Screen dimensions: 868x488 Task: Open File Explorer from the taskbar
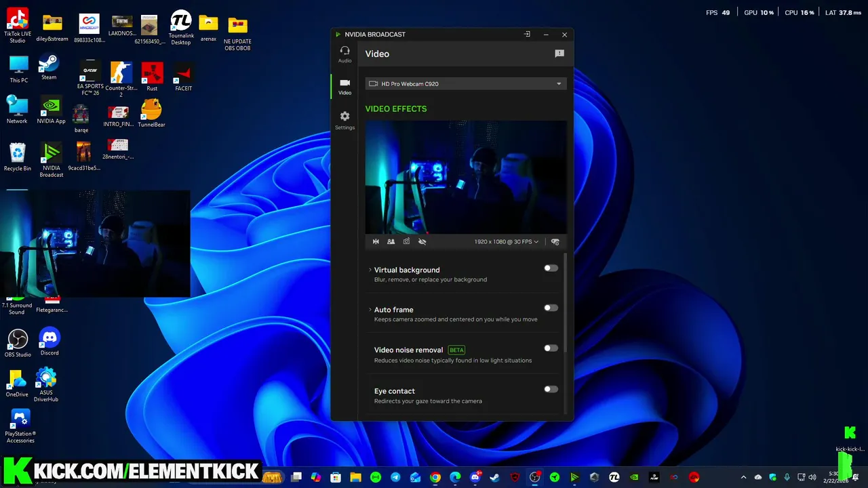pos(355,477)
